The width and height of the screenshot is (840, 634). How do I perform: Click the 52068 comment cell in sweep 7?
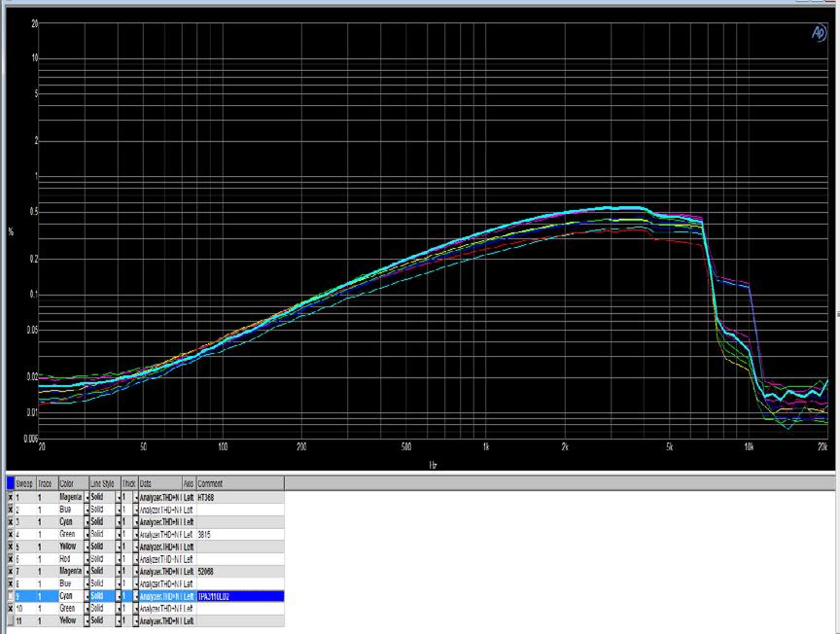pyautogui.click(x=240, y=571)
